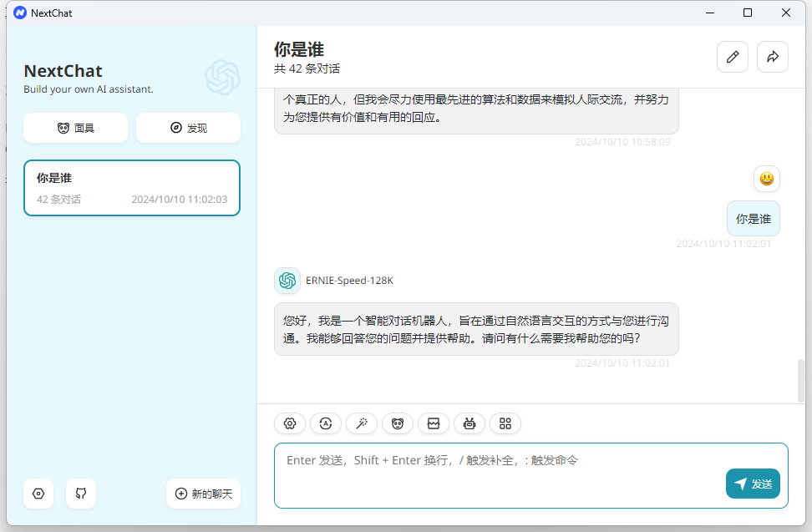Start a 新的聊天 new chat
This screenshot has height=532, width=812.
tap(204, 494)
